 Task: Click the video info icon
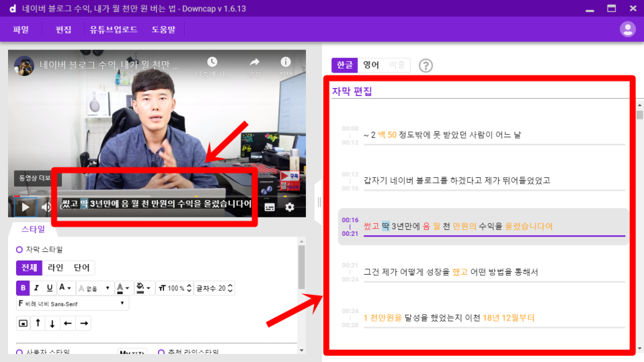(285, 61)
